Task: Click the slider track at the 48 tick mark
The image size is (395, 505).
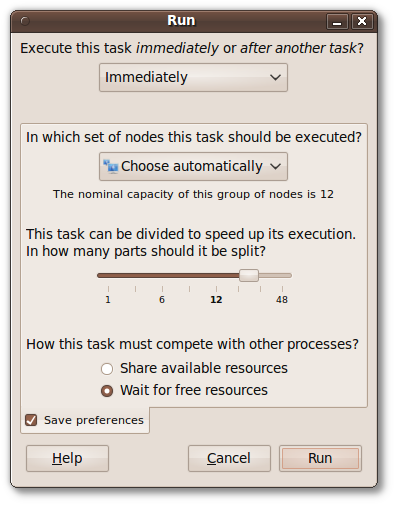Action: [x=282, y=276]
